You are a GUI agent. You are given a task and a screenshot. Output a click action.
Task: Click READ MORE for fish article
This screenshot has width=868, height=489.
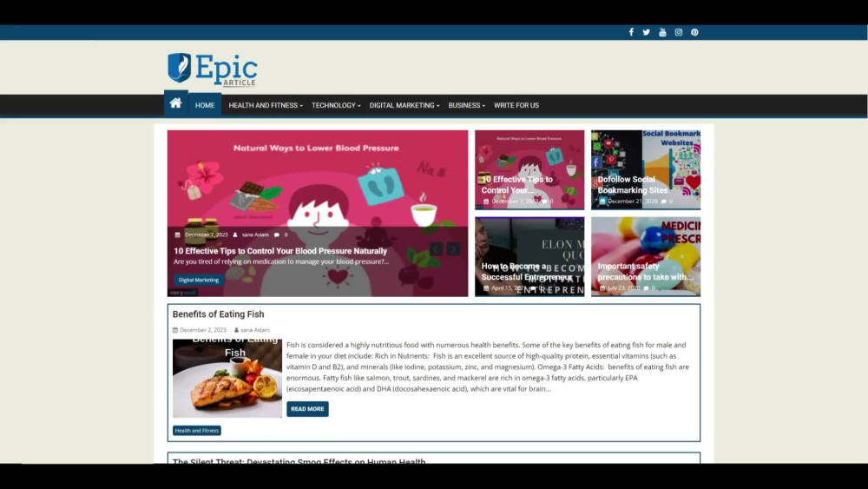(307, 409)
